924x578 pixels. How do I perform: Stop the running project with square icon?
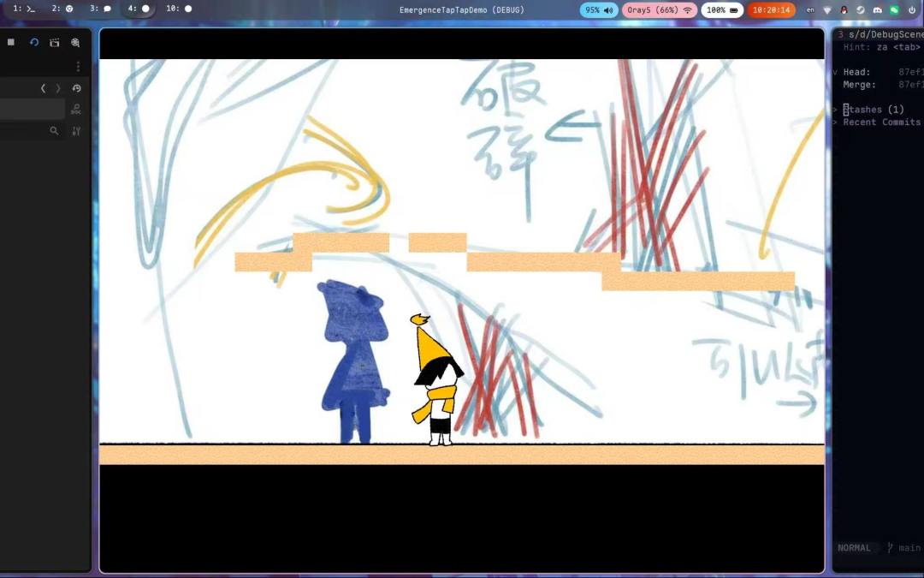click(10, 42)
